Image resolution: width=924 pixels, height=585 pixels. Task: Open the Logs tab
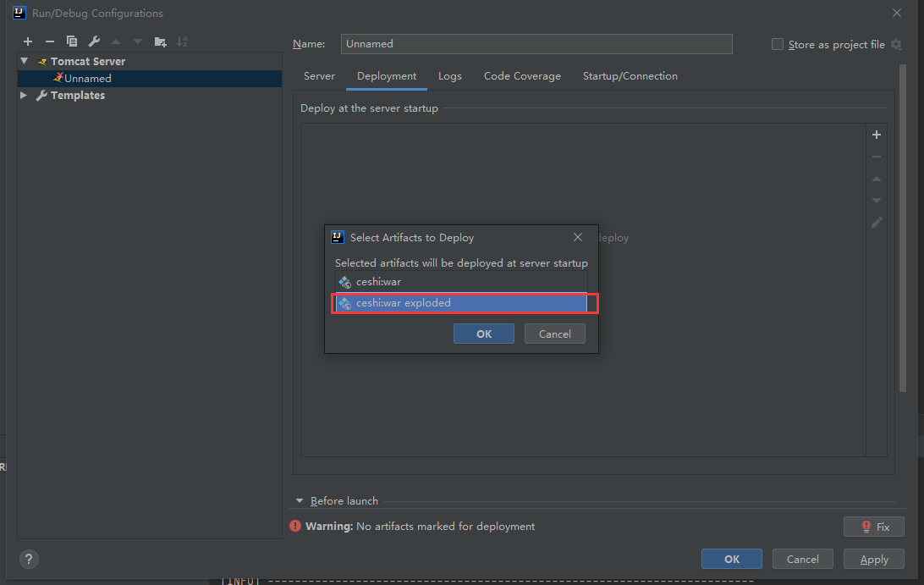[449, 76]
